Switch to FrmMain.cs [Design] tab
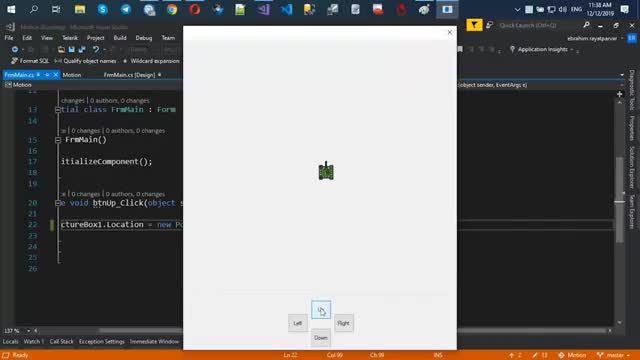The height and width of the screenshot is (360, 640). click(x=129, y=75)
